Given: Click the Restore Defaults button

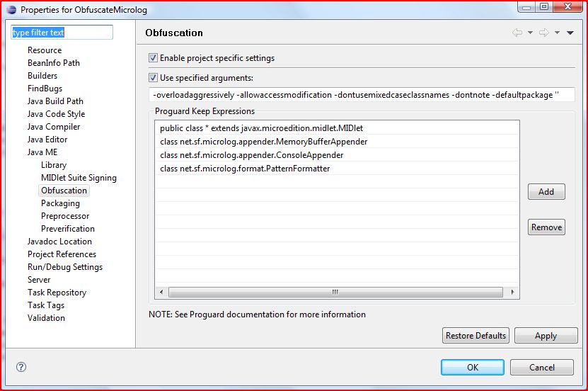Looking at the screenshot, I should (x=476, y=336).
